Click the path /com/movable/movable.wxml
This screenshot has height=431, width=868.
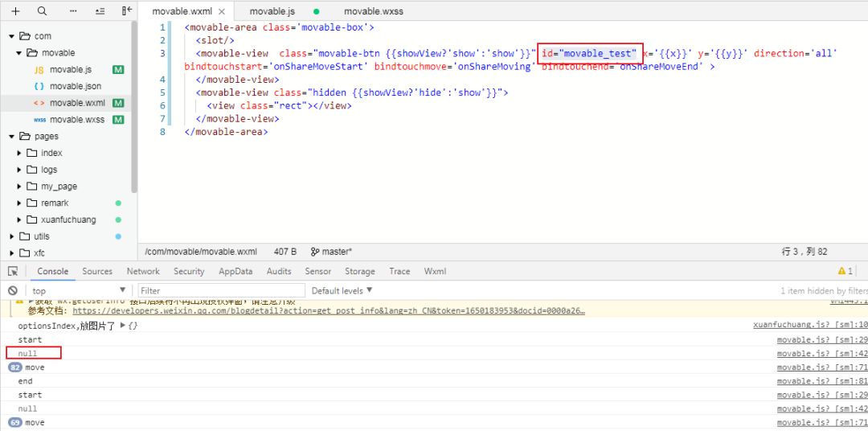201,252
